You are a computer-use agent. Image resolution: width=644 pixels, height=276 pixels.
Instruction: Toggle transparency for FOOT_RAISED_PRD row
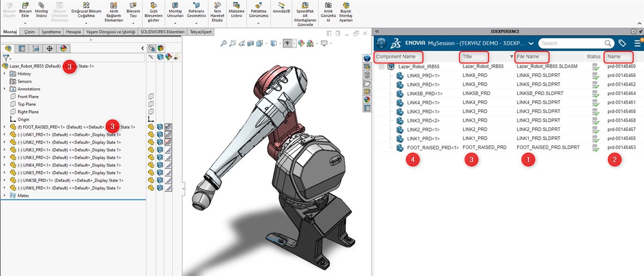(x=169, y=126)
